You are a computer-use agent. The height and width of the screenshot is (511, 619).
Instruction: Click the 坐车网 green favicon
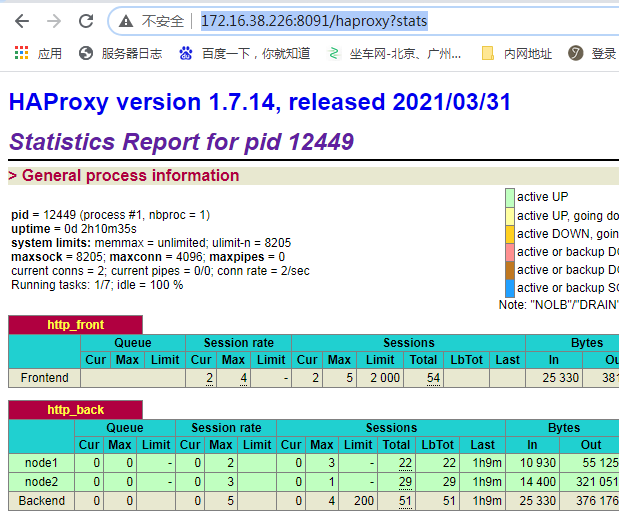click(334, 53)
